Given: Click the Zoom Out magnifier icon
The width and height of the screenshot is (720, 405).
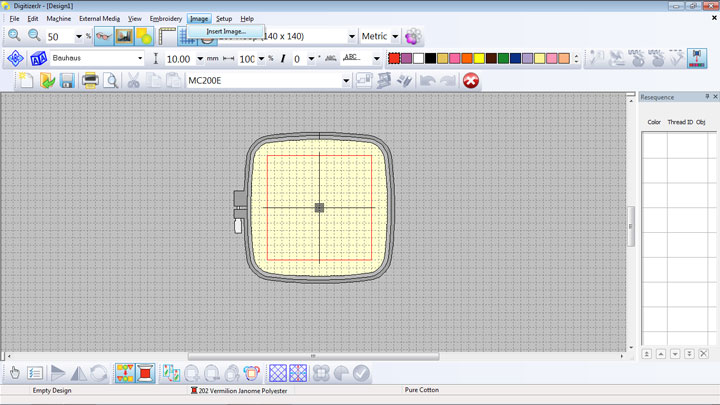Looking at the screenshot, I should coord(34,35).
